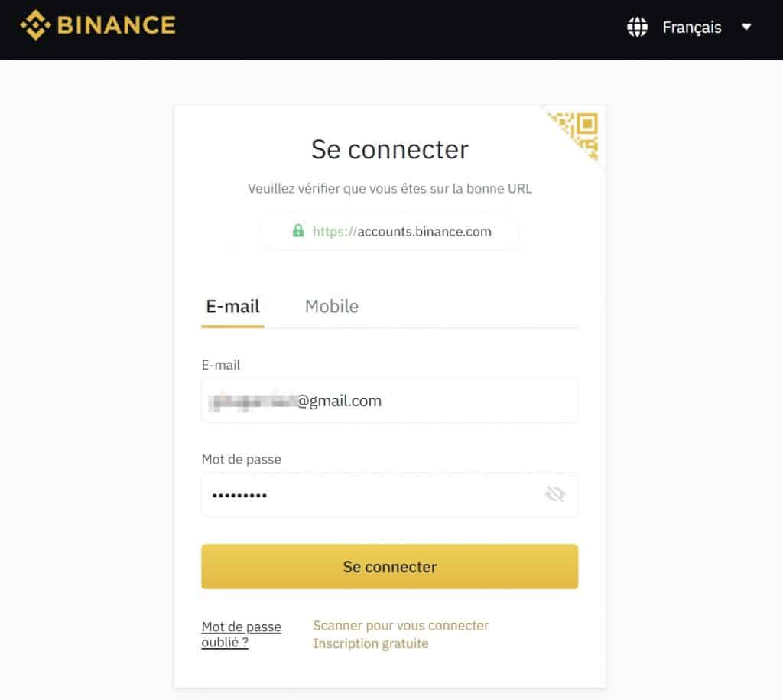783x700 pixels.
Task: Select the language globe symbol
Action: (x=637, y=27)
